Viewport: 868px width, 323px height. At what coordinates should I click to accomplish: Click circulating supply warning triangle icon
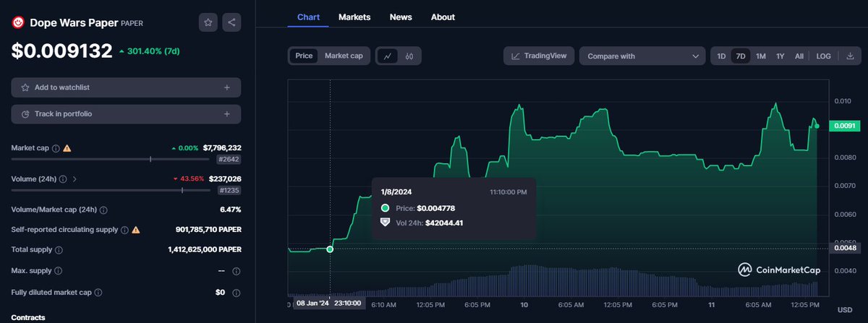tap(135, 230)
